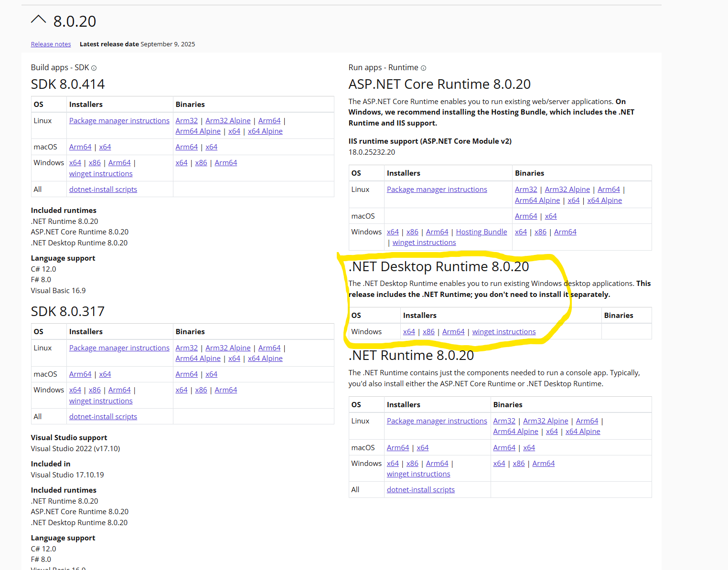Download SDK 8.0.414 Linux Arm32 Alpine binary
The width and height of the screenshot is (728, 570).
point(228,121)
